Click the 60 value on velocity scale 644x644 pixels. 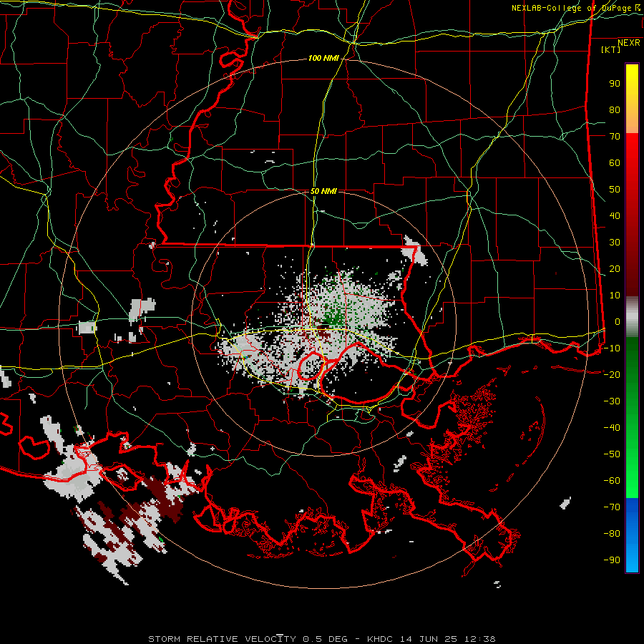(615, 162)
